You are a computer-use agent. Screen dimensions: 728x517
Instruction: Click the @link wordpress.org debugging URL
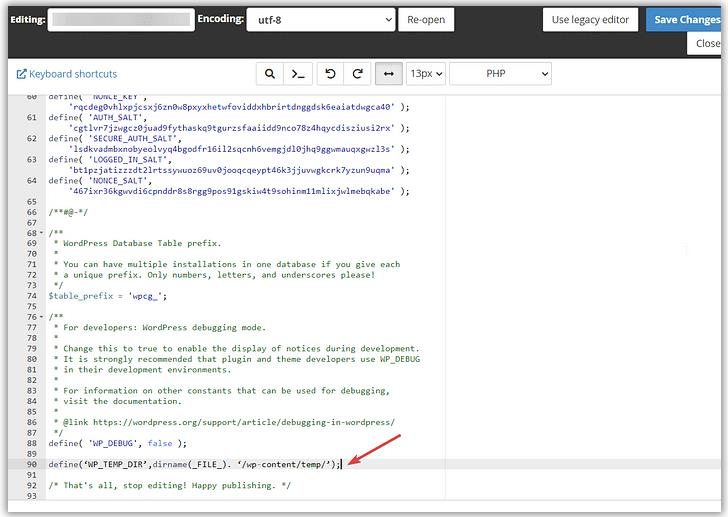244,422
